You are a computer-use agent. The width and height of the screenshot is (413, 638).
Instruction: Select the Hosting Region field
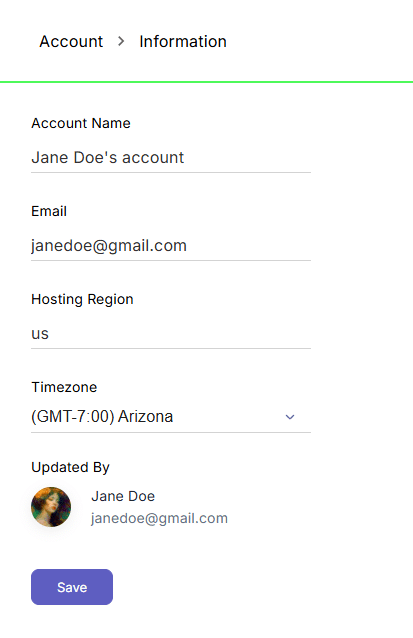171,334
